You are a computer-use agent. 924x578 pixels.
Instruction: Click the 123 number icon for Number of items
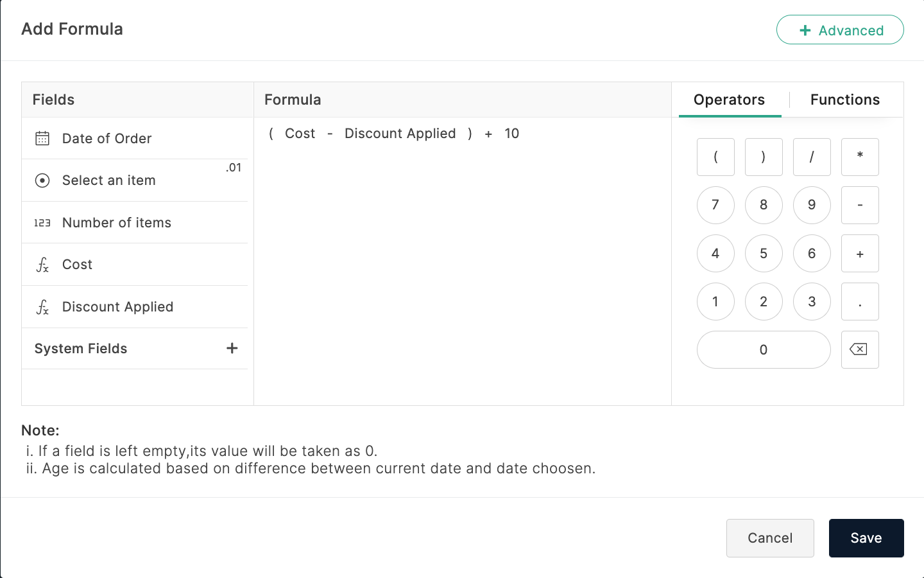point(42,223)
